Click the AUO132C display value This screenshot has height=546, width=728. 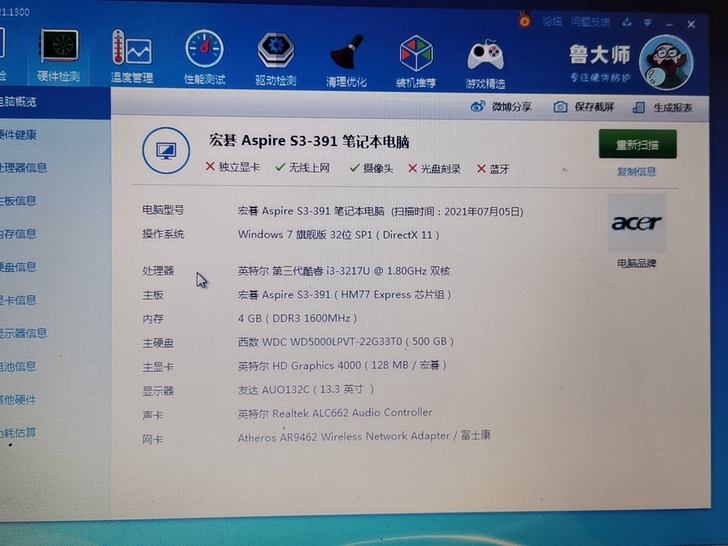coord(306,389)
